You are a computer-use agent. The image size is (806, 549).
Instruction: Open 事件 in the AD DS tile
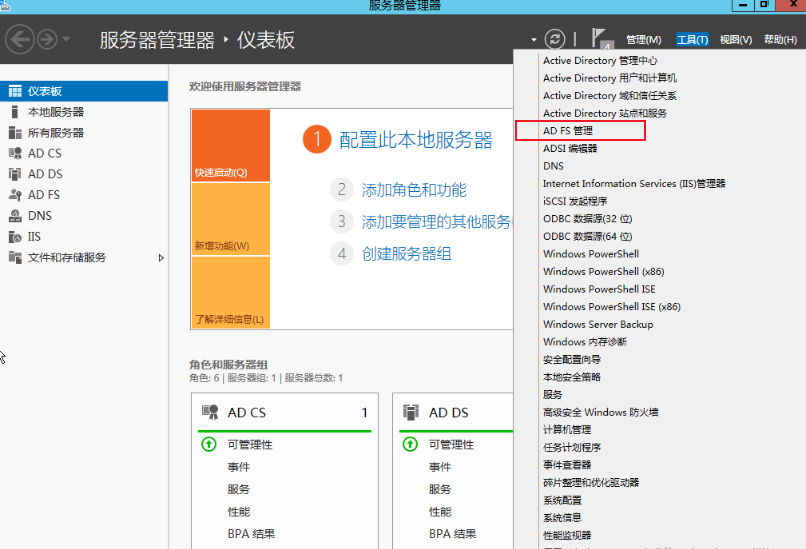440,467
